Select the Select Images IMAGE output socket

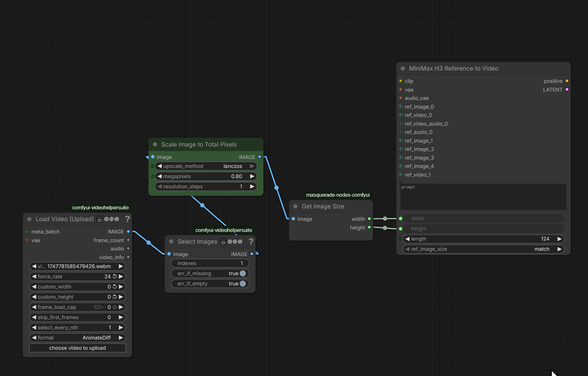pos(252,254)
